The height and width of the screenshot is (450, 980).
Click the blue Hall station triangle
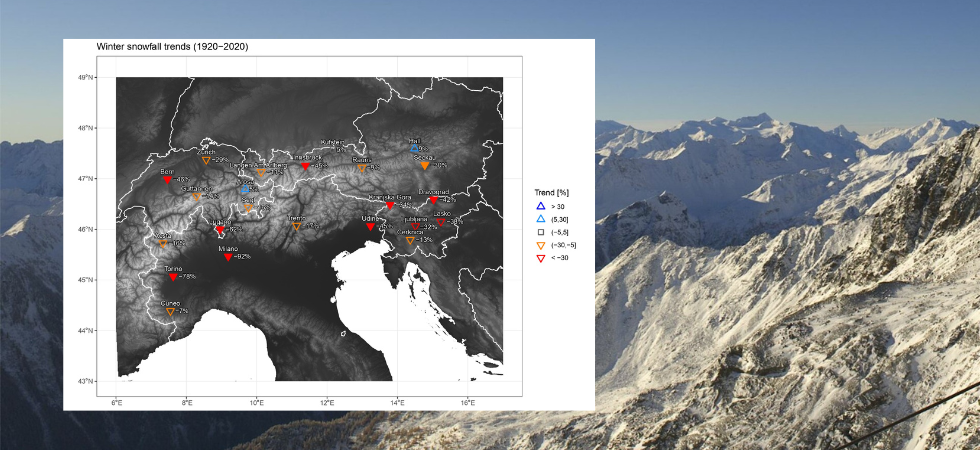(x=415, y=148)
